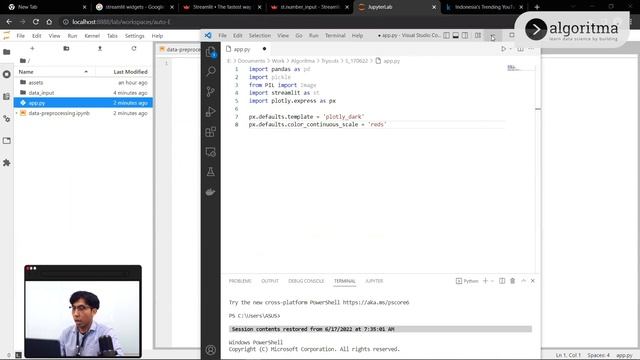Open the VS Code Explorer view

point(211,52)
